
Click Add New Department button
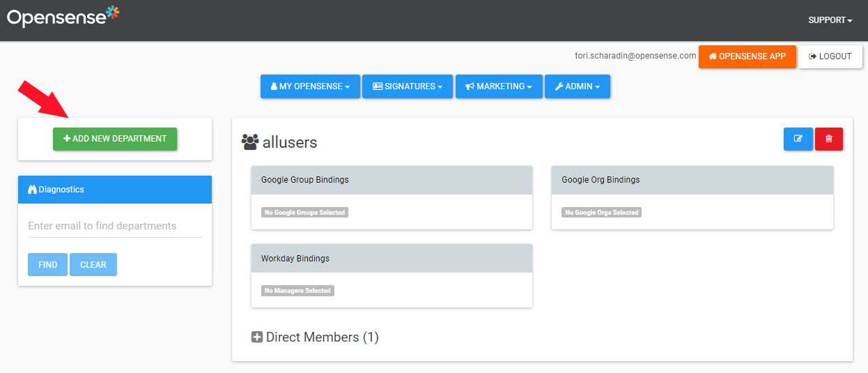[x=115, y=139]
